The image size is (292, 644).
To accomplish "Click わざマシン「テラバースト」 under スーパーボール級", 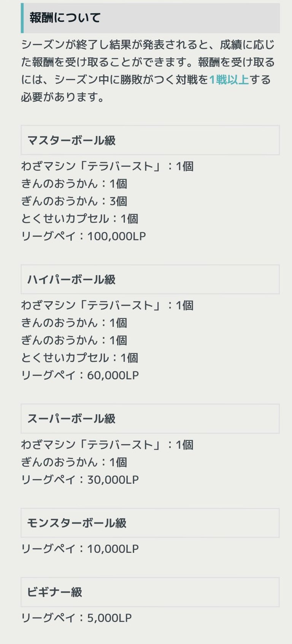I will [107, 445].
